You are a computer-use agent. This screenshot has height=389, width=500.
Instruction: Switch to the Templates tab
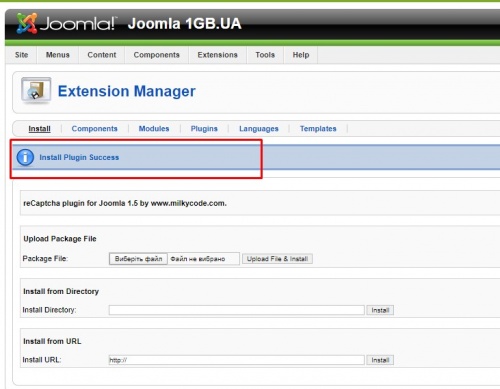pos(318,129)
